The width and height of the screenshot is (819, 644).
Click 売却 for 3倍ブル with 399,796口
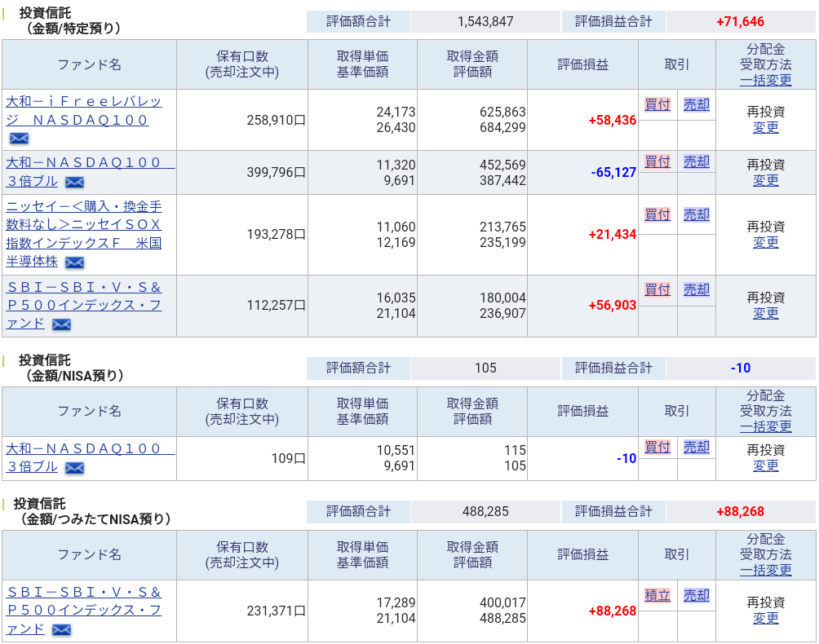pyautogui.click(x=697, y=161)
